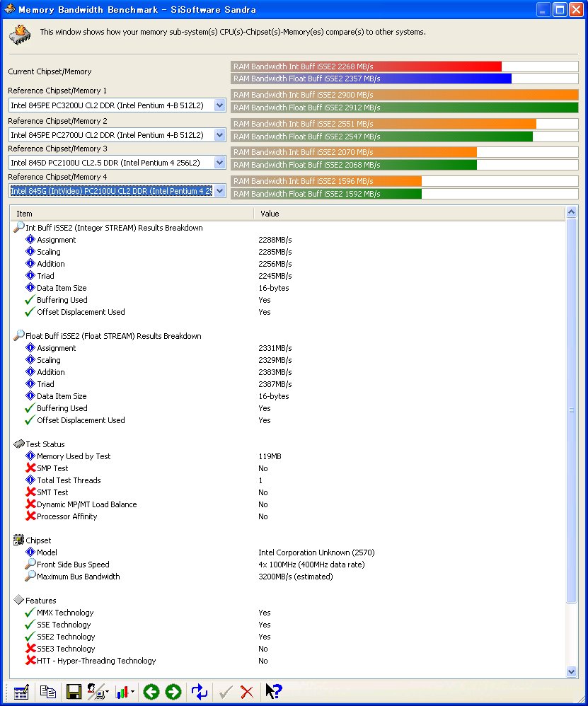Click the copy icon in bottom toolbar
Image resolution: width=588 pixels, height=706 pixels.
(x=47, y=692)
